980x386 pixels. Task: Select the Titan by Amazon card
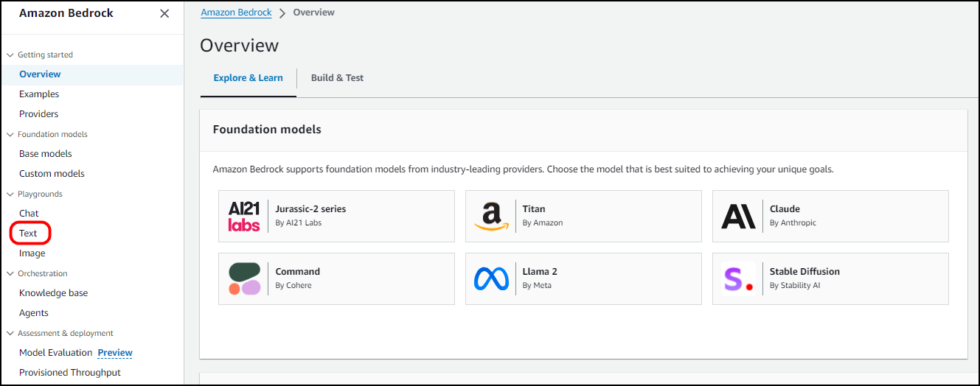point(583,216)
